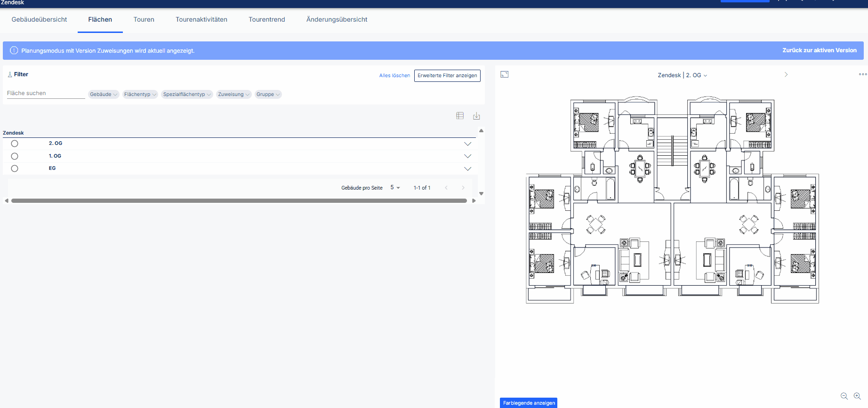Open the Flächentyp filter dropdown
Screen dimensions: 868x408
coord(140,94)
